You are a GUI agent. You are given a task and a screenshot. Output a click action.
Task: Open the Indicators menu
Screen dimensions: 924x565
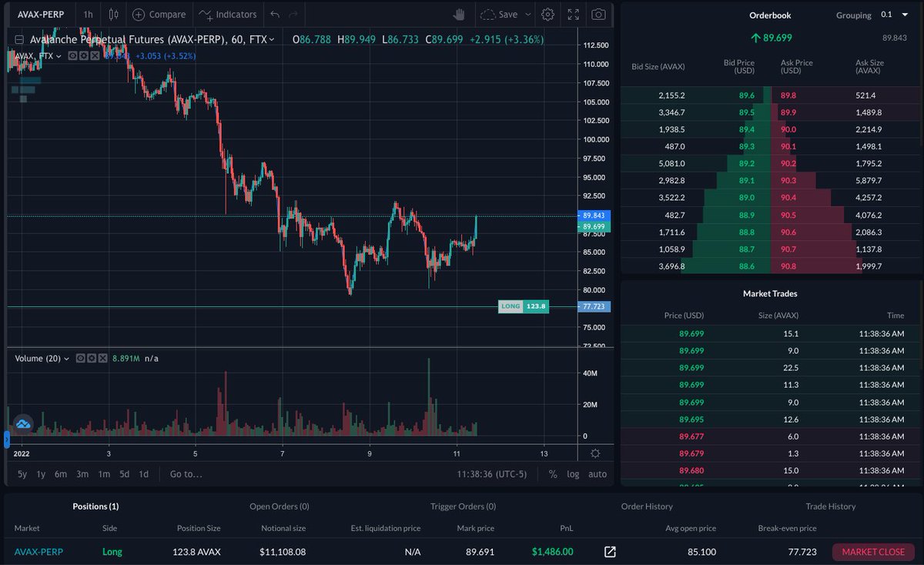227,14
